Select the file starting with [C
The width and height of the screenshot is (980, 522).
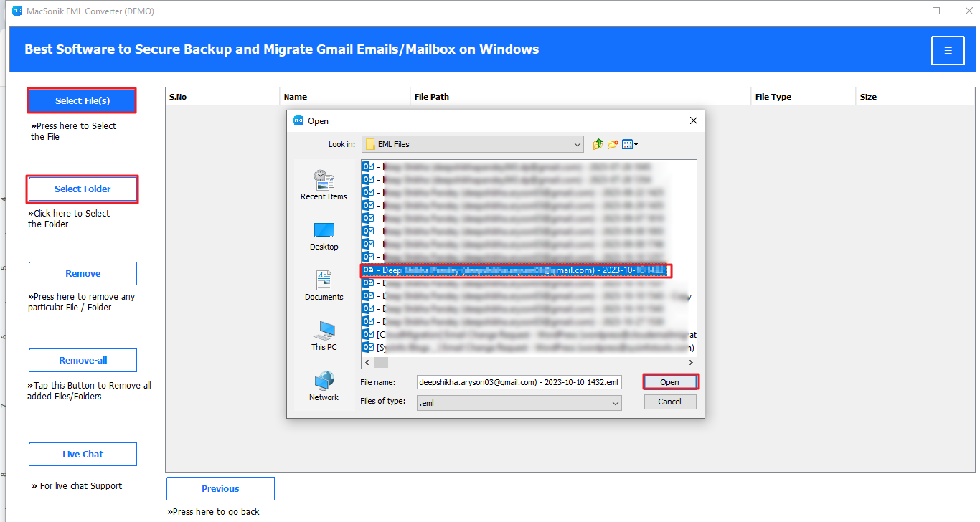[529, 335]
